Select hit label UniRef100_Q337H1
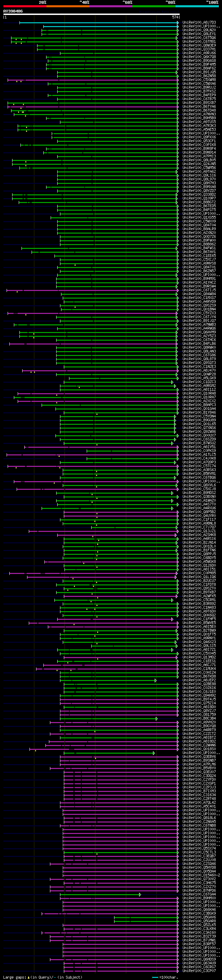222x980 pixels. 199,49
